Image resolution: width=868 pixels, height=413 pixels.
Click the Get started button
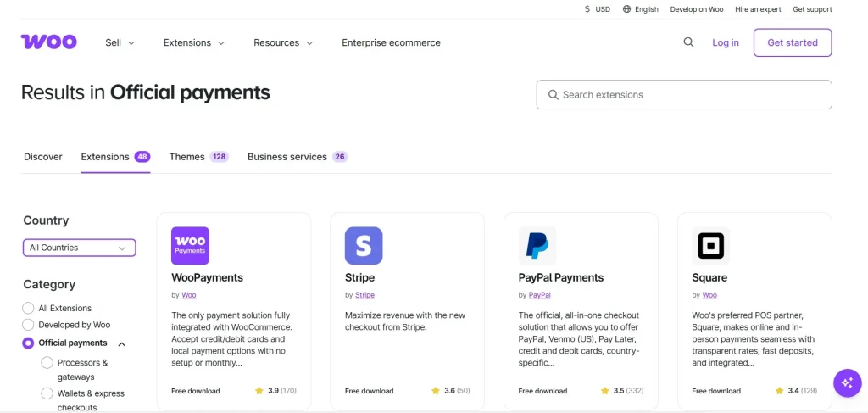point(793,42)
